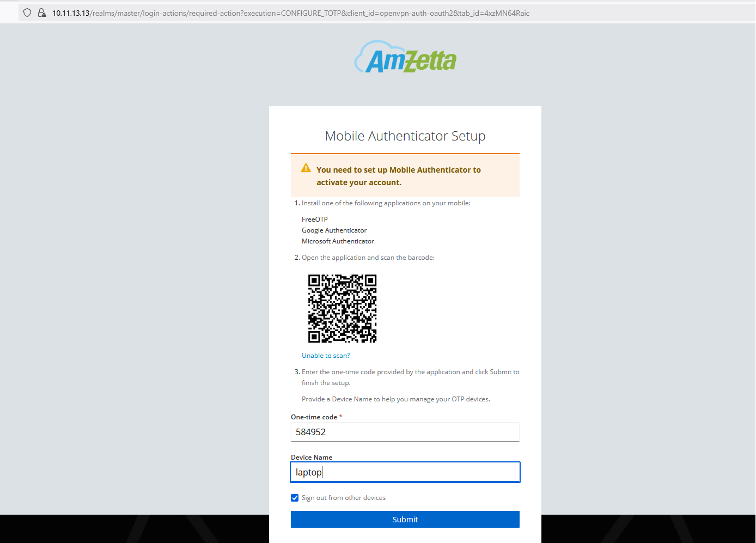Click the Microsoft Authenticator list entry
The width and height of the screenshot is (756, 543).
338,241
